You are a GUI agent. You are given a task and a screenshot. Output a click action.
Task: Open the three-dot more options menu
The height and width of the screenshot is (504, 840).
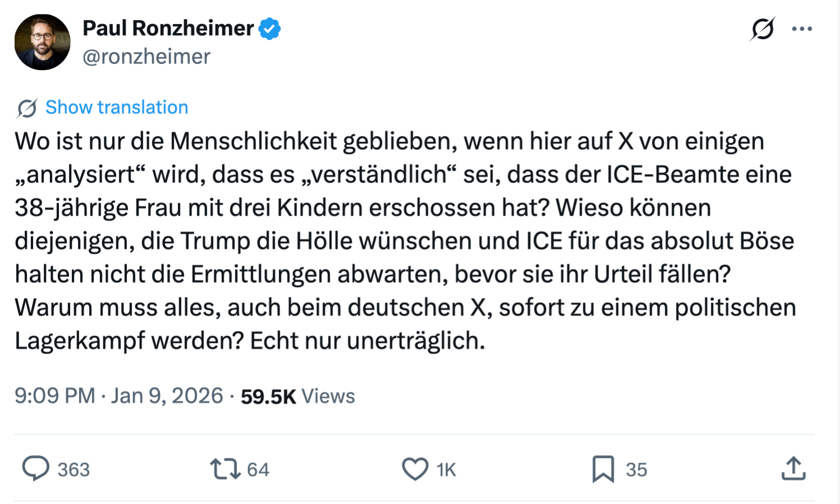coord(802,29)
